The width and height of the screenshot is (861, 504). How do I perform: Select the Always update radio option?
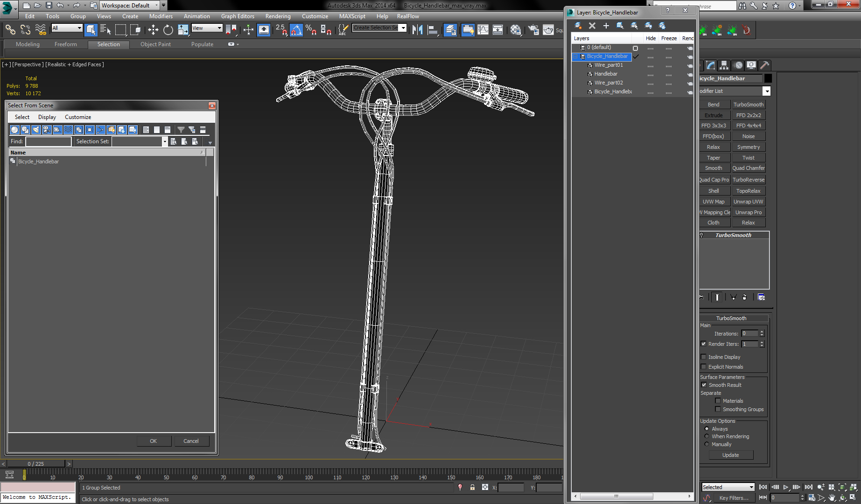coord(707,429)
